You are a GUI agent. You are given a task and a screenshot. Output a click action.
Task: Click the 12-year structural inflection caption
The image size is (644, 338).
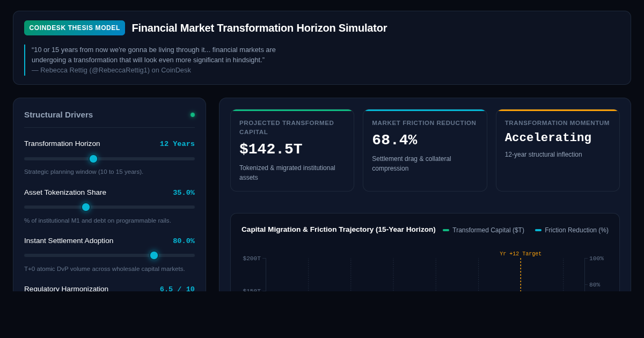click(543, 155)
